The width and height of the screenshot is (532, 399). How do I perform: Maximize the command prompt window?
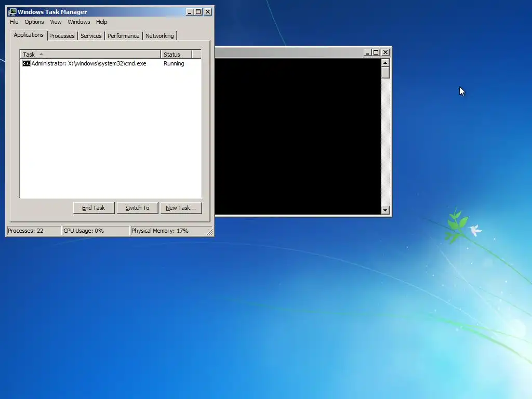pos(376,52)
